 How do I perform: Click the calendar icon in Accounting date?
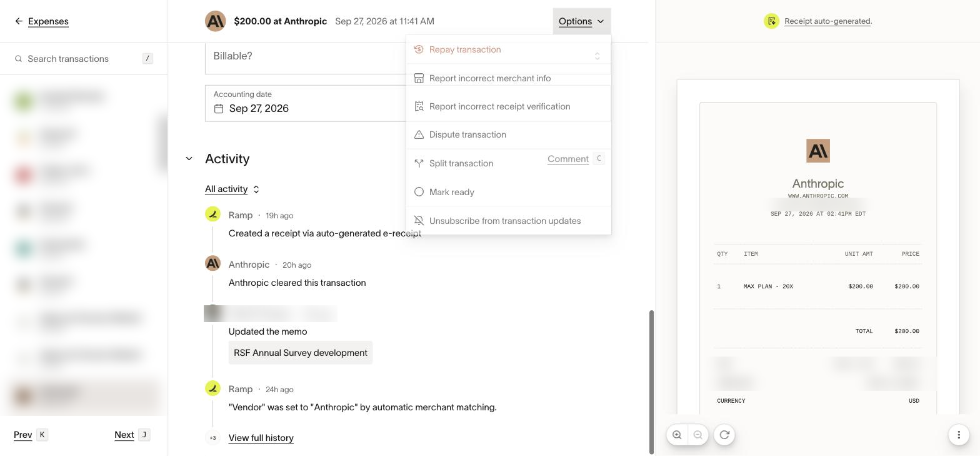coord(219,109)
